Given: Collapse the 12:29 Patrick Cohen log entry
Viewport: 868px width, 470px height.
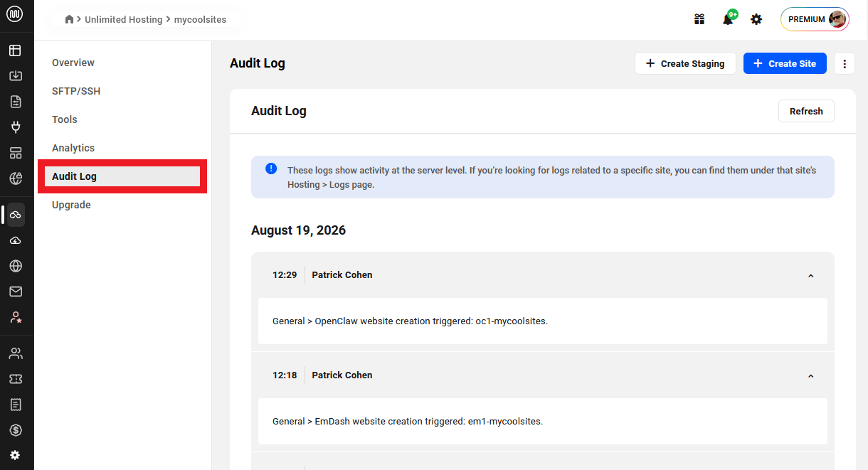Looking at the screenshot, I should 810,276.
